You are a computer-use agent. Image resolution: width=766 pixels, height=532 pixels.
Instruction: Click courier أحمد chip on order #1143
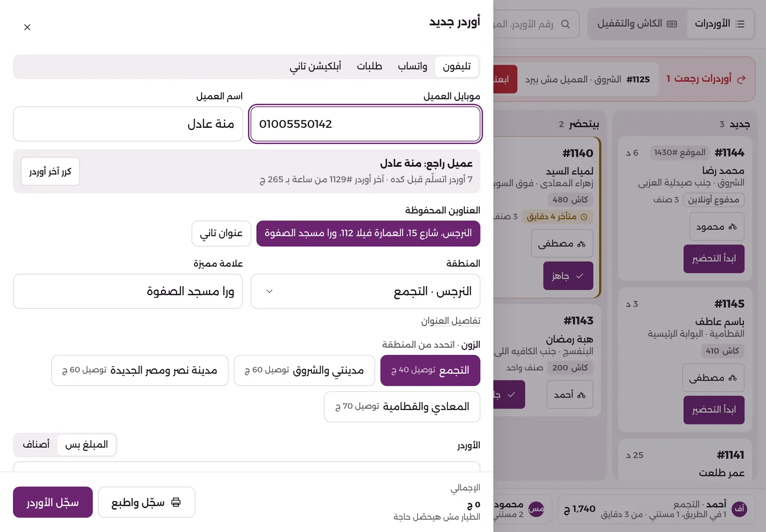(570, 395)
